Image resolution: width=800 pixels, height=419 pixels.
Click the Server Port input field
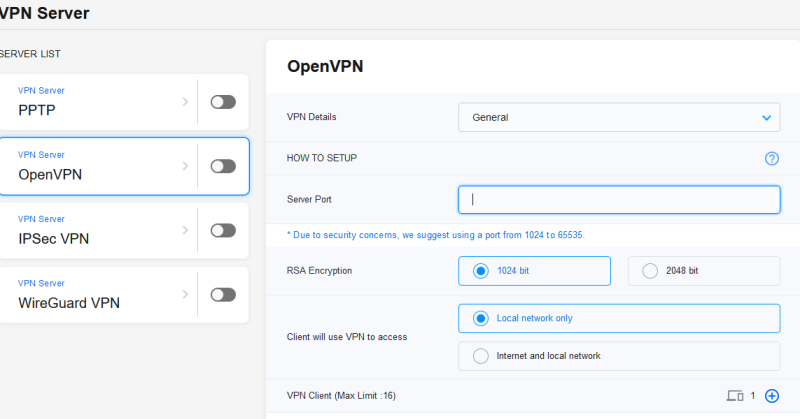tap(619, 200)
